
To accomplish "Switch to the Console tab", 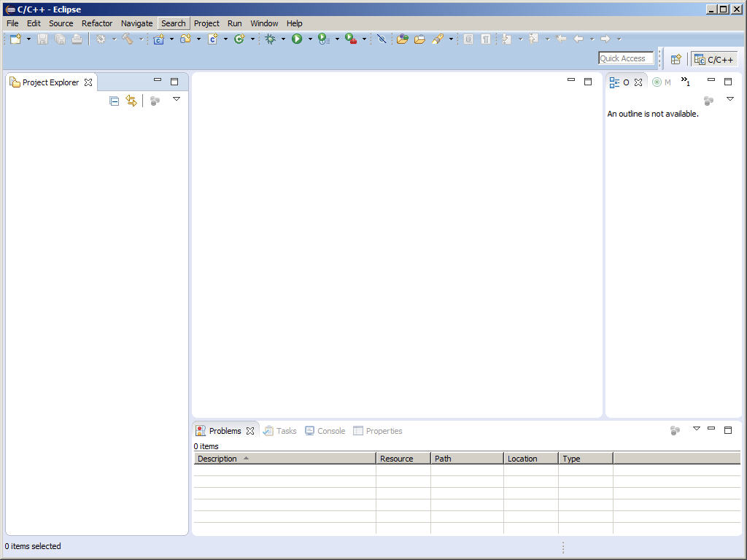I will point(330,431).
